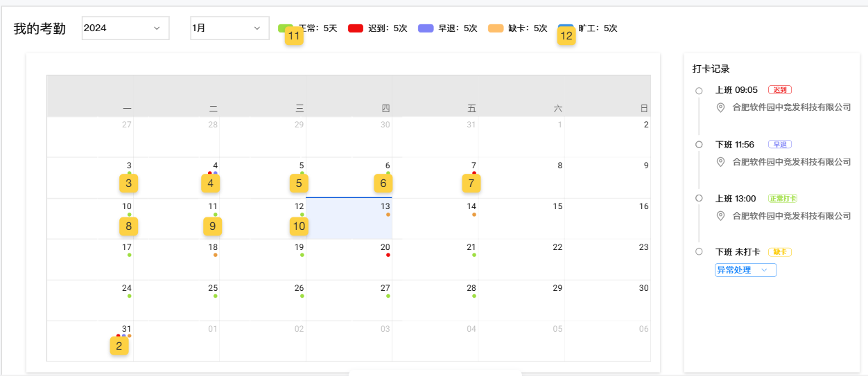The height and width of the screenshot is (376, 868).
Task: Expand the 1月 month selector
Action: (229, 28)
